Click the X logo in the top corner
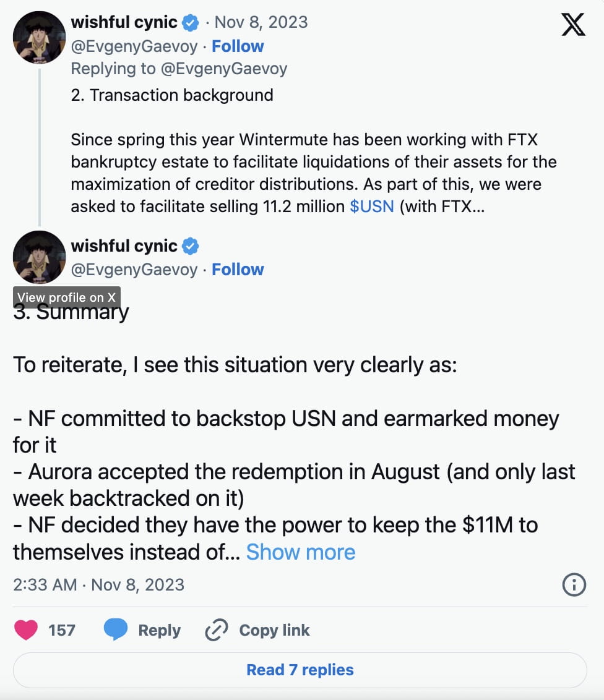 coord(573,25)
